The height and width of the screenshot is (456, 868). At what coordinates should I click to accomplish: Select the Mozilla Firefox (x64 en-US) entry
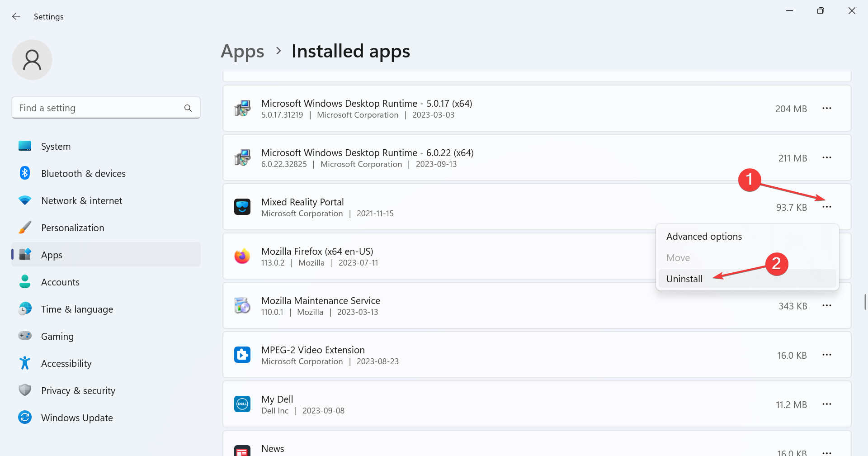click(317, 251)
